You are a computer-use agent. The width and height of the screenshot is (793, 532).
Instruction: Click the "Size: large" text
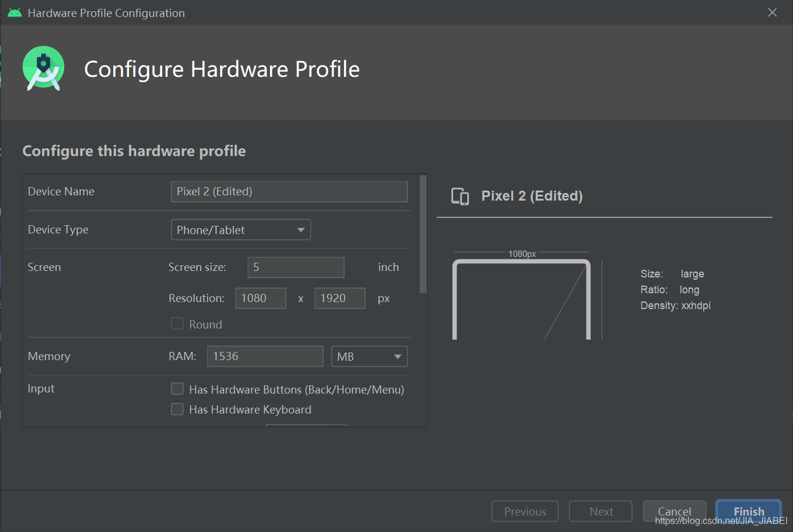[672, 274]
